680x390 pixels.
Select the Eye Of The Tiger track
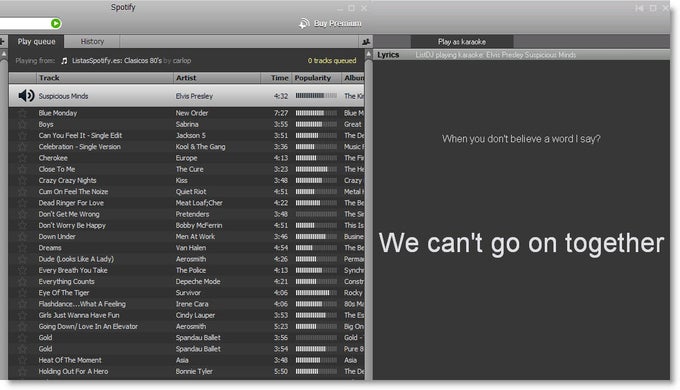click(x=186, y=293)
